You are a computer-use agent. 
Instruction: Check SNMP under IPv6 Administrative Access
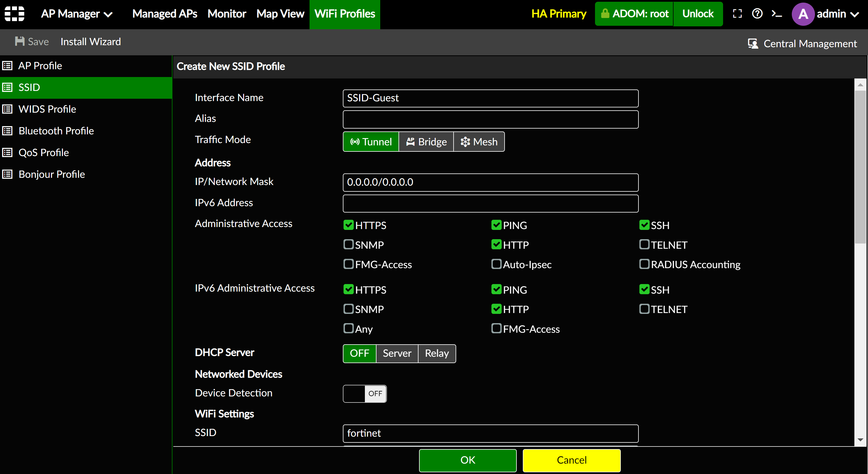pos(348,309)
